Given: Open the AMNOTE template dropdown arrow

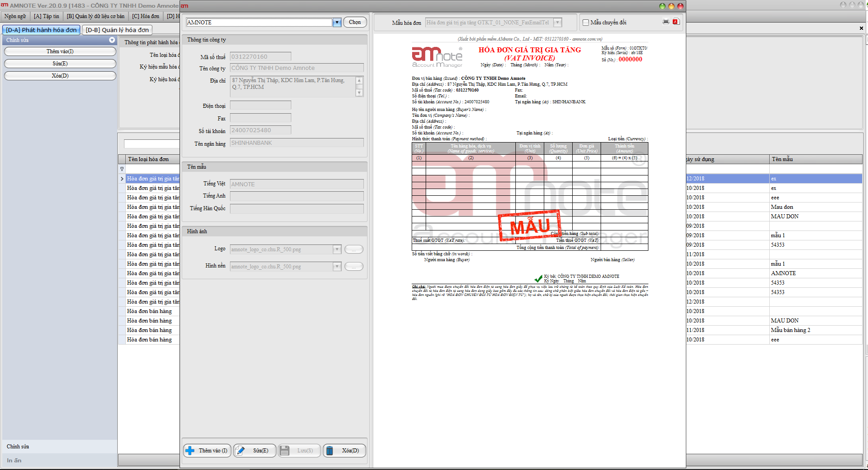Looking at the screenshot, I should tap(337, 23).
